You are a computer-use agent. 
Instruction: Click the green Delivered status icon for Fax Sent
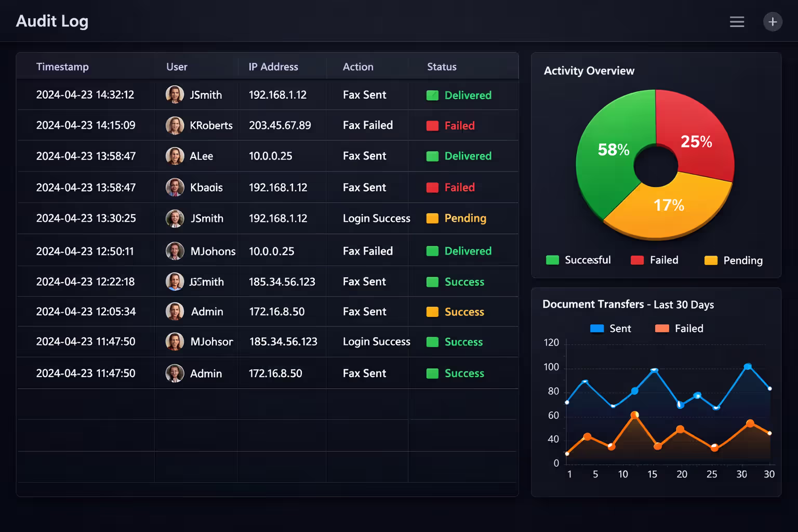[432, 95]
